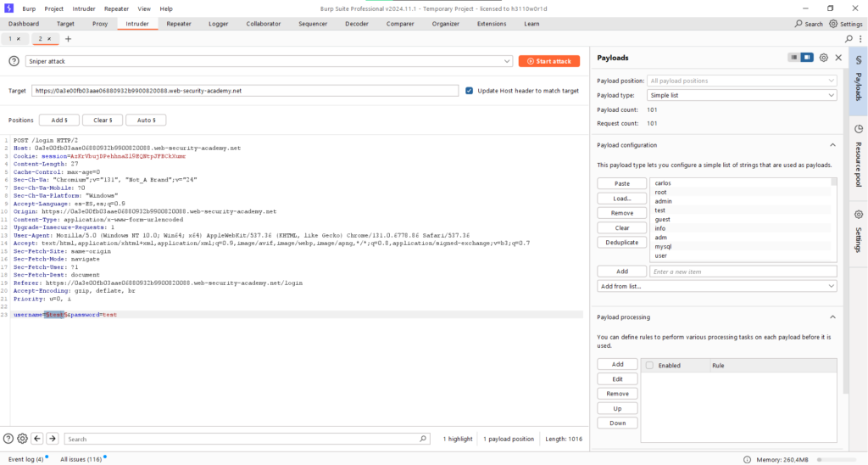Viewport: 868px width, 465px height.
Task: Click the Clear § positions button
Action: coord(103,120)
